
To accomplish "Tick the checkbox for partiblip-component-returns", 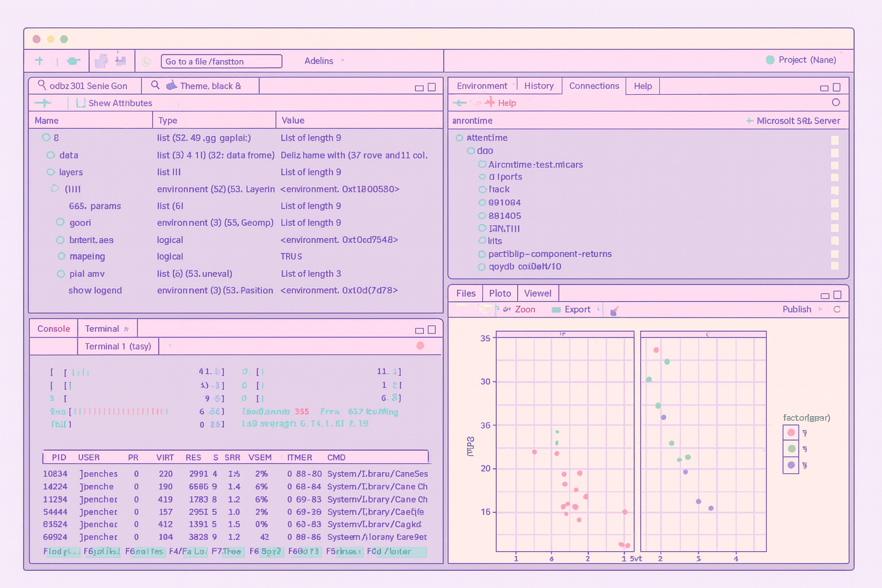I will pyautogui.click(x=834, y=254).
